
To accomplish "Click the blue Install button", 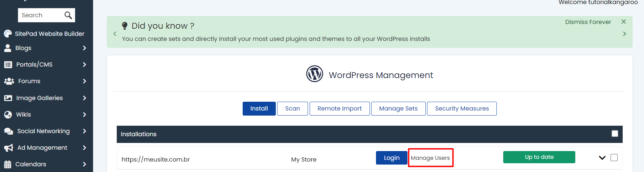I will point(259,108).
